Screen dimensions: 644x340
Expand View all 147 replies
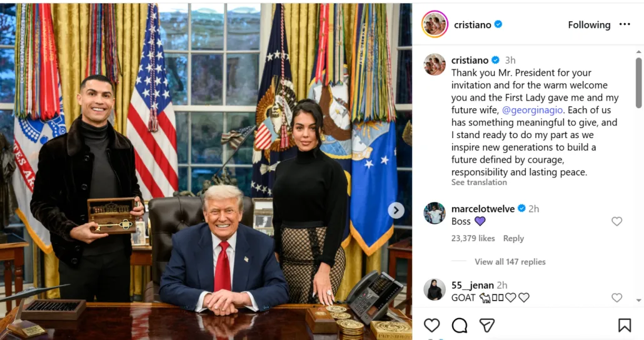coord(510,262)
